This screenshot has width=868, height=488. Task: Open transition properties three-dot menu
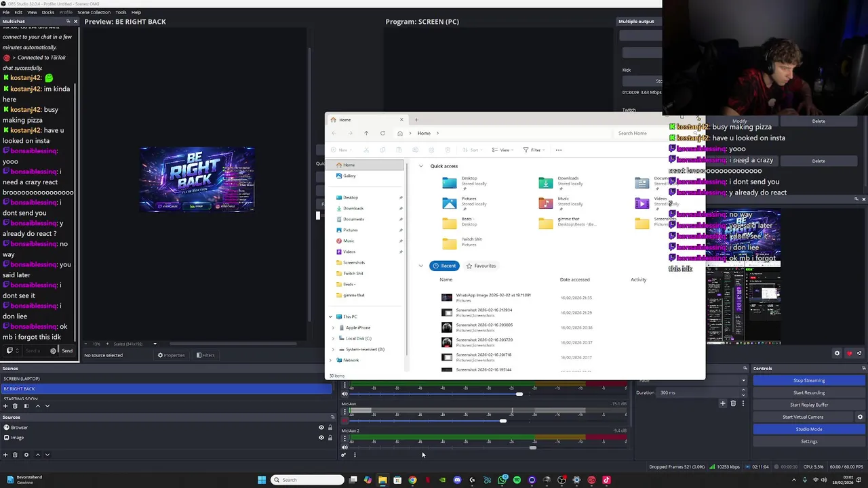point(743,403)
